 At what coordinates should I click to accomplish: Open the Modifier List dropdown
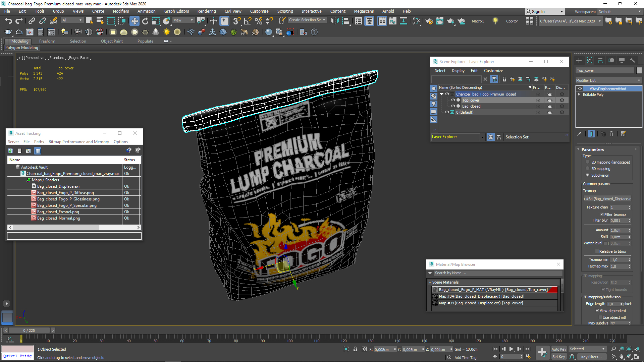pos(608,80)
